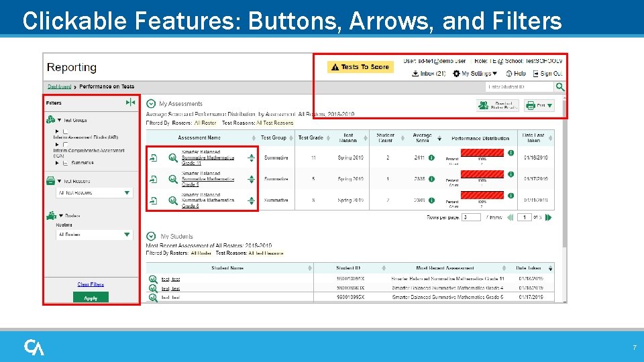
Task: Click info icon beside Grade 5 average score
Action: click(x=431, y=179)
